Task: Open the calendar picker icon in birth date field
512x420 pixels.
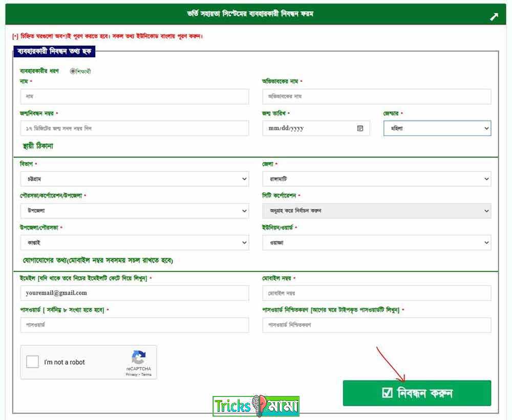Action: 360,128
